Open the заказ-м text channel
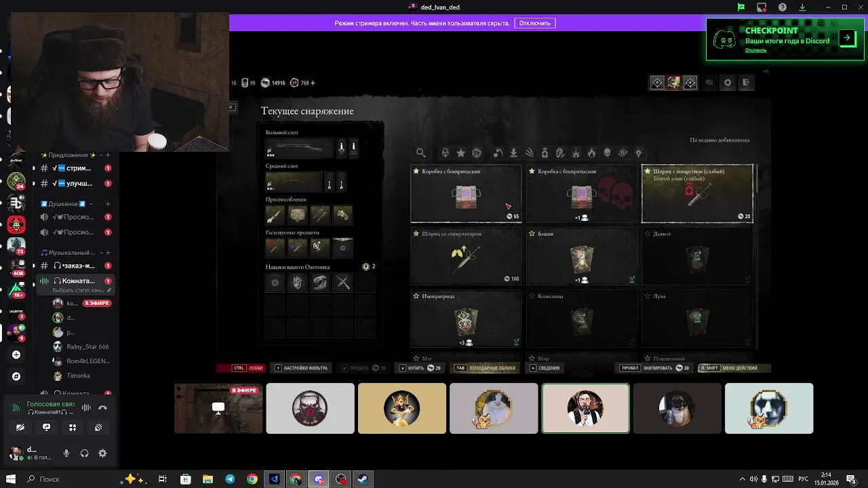Image resolution: width=868 pixels, height=488 pixels. [75, 266]
